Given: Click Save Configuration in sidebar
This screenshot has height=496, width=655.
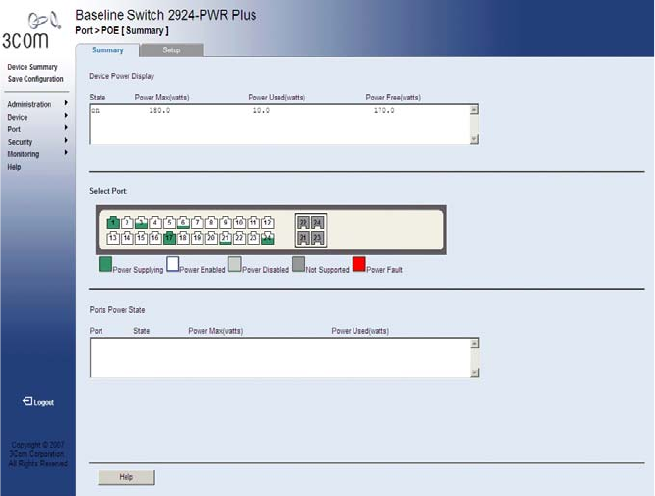Looking at the screenshot, I should tap(36, 79).
